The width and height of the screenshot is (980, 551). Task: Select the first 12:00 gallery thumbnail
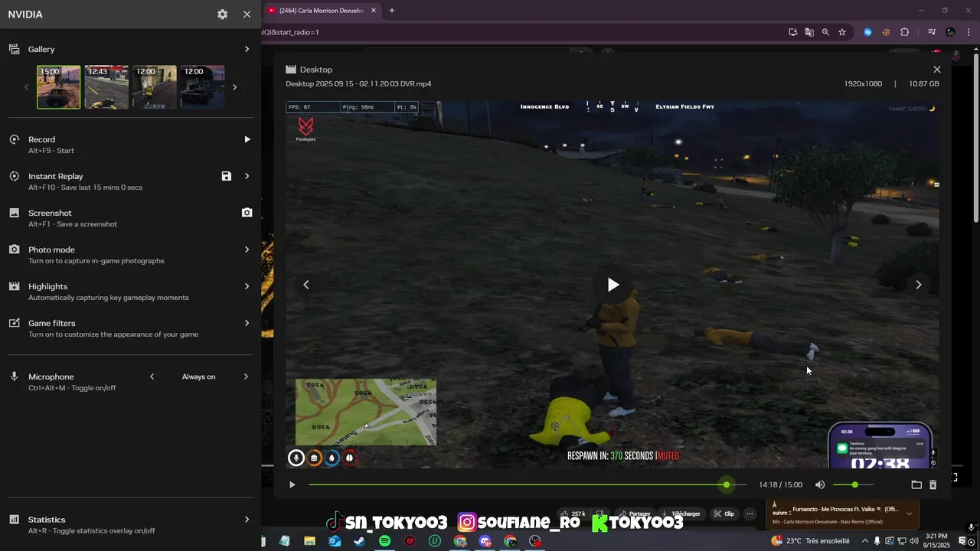click(154, 87)
